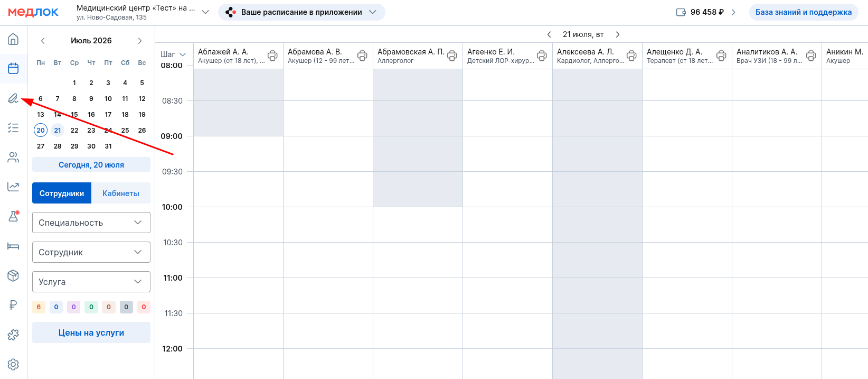Select 21 in the July calendar

58,130
